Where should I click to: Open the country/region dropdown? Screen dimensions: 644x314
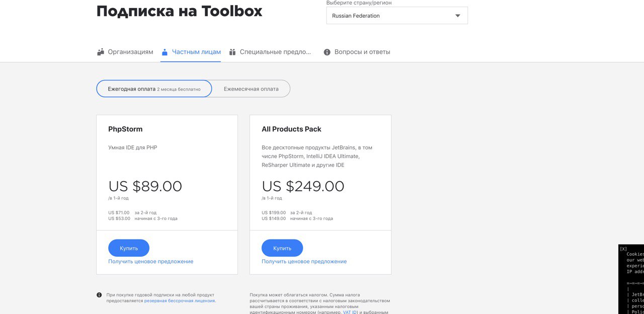click(396, 16)
